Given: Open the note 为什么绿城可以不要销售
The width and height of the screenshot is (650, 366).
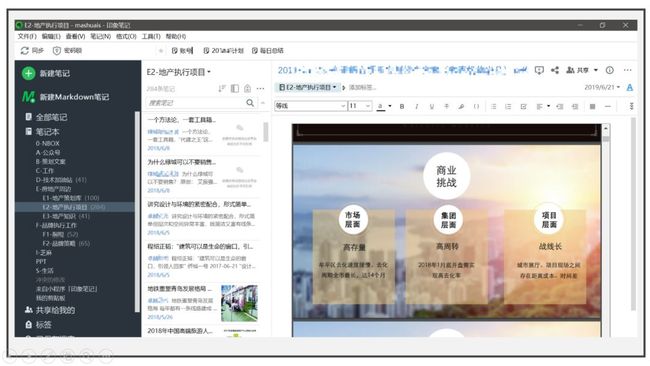Looking at the screenshot, I should pyautogui.click(x=203, y=177).
